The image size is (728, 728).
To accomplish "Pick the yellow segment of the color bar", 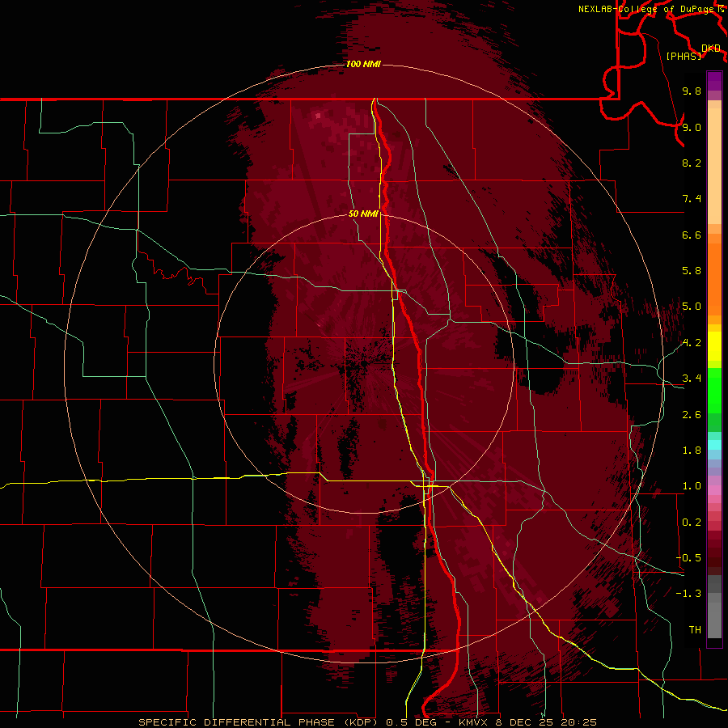I will 714,346.
